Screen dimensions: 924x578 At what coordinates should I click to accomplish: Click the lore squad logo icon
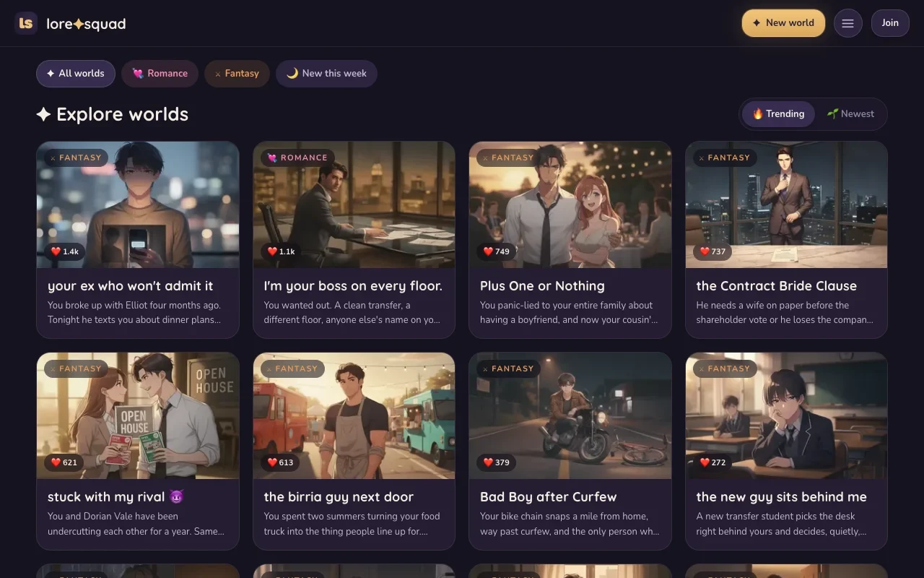26,23
